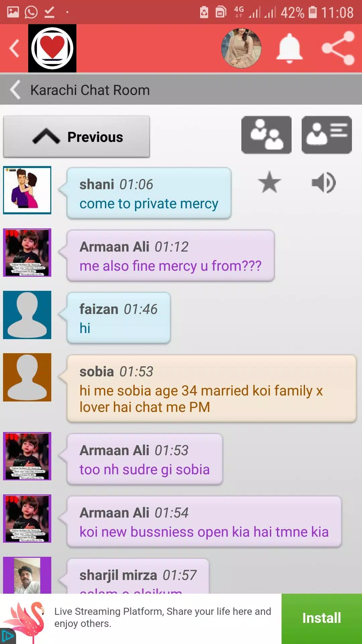Image resolution: width=362 pixels, height=644 pixels.
Task: Select Armaan Ali's 01:54 message
Action: pos(204,522)
